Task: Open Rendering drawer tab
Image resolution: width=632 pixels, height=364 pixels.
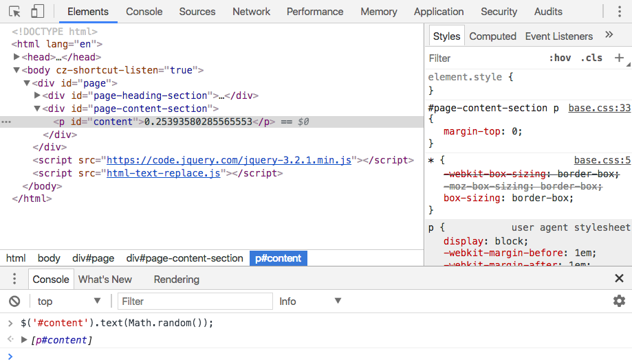Action: click(x=177, y=279)
